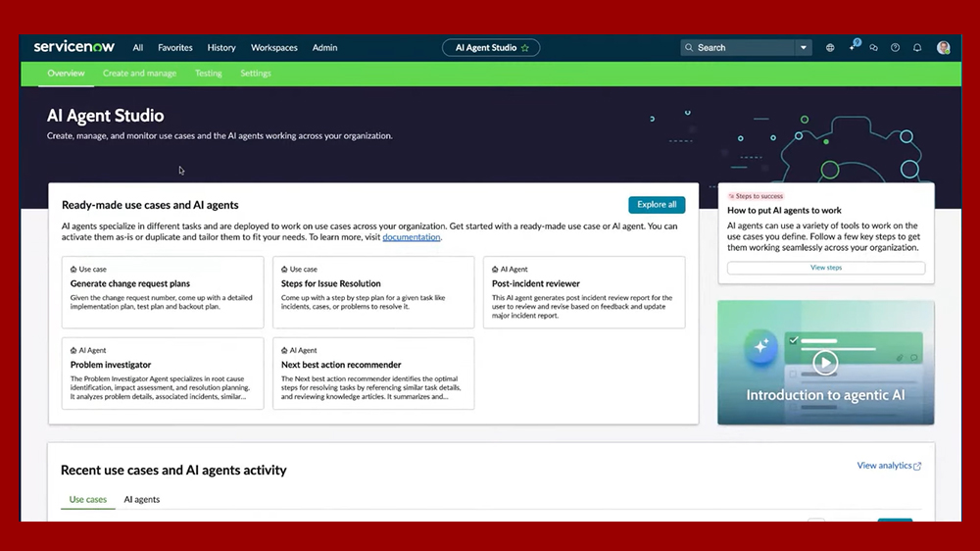980x551 pixels.
Task: Open the History menu
Action: 221,47
